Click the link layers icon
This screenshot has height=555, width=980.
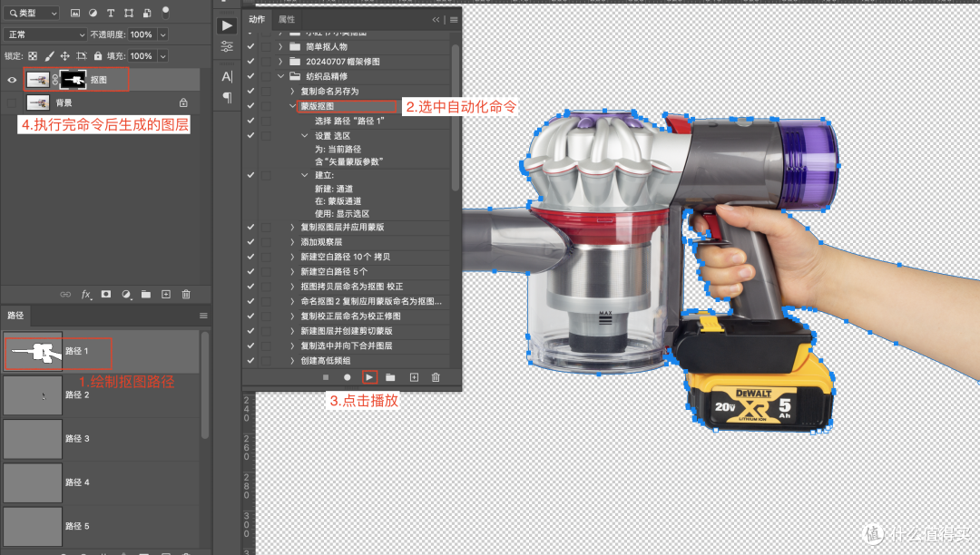(x=65, y=294)
